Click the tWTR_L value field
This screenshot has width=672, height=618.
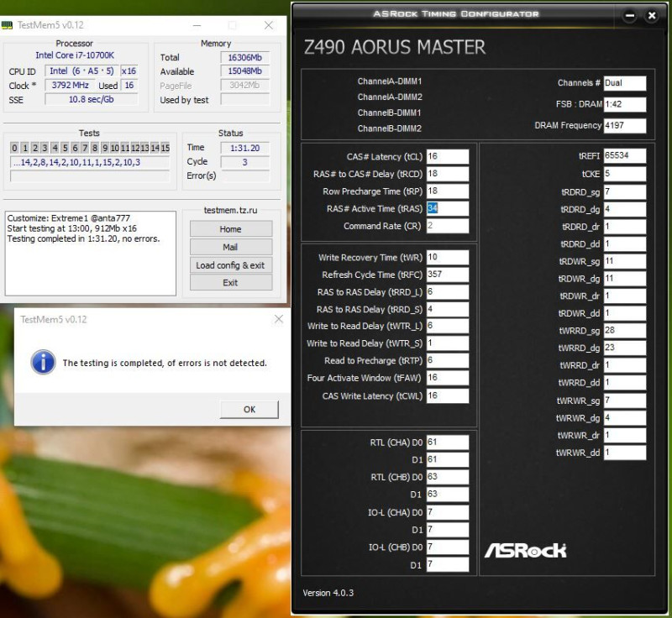pyautogui.click(x=448, y=326)
